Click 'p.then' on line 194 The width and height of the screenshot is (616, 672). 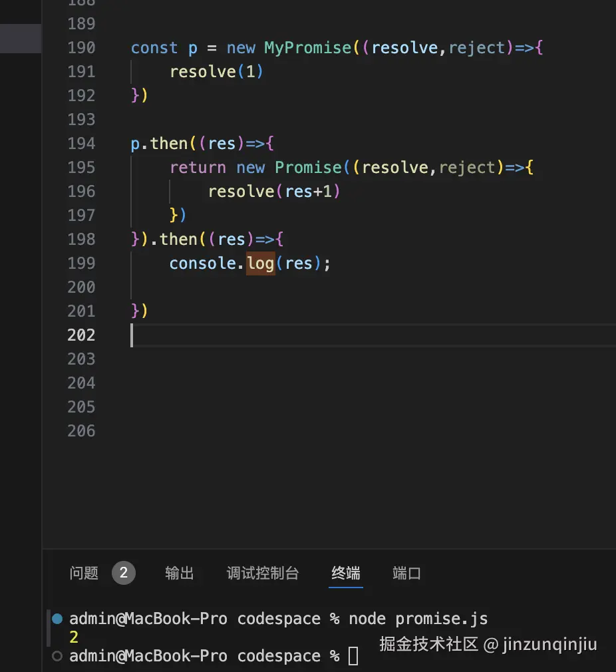(x=159, y=144)
